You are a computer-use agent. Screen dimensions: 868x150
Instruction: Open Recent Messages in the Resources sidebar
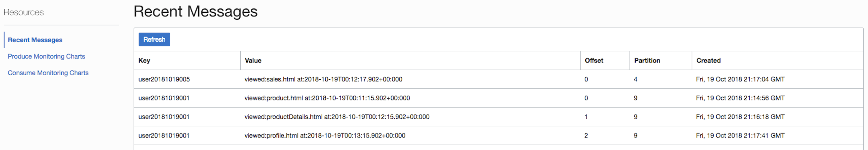35,40
